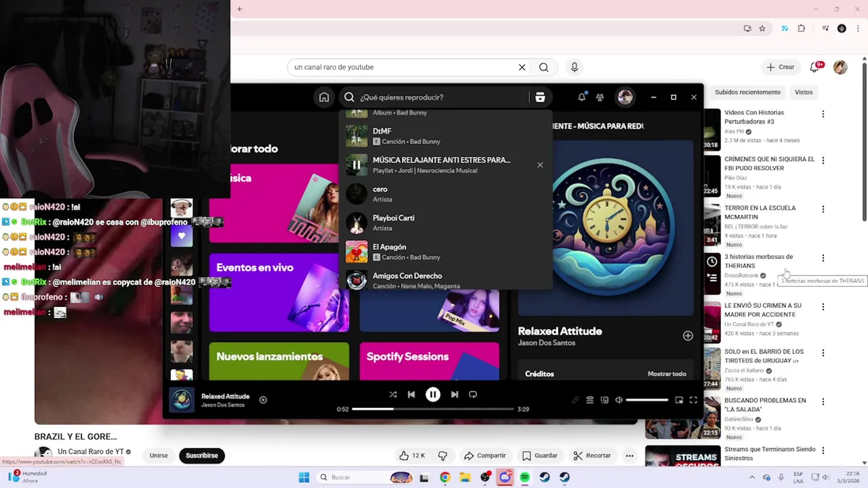
Task: Toggle shuffle in Spotify player
Action: [393, 394]
